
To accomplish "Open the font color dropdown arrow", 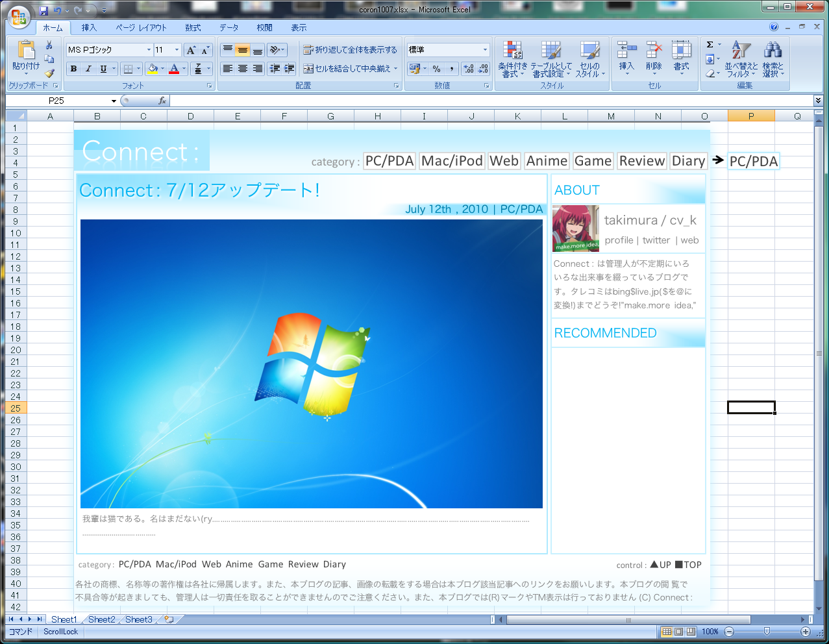I will pyautogui.click(x=184, y=69).
